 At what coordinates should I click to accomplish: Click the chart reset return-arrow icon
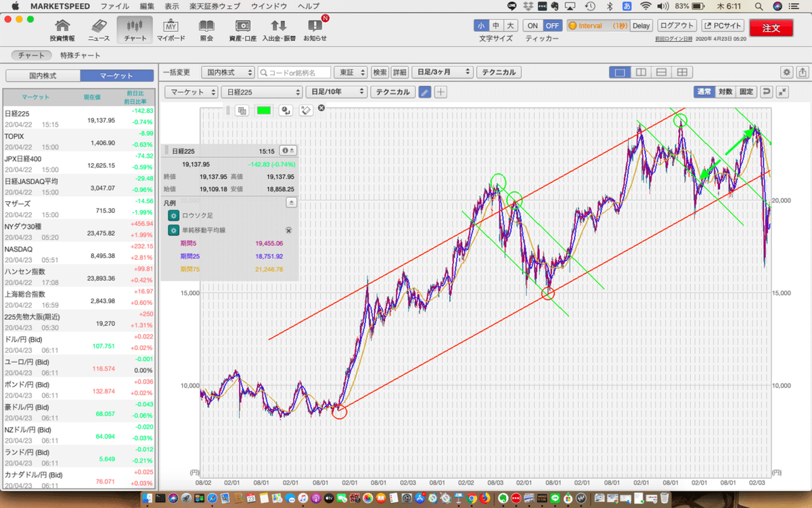766,92
